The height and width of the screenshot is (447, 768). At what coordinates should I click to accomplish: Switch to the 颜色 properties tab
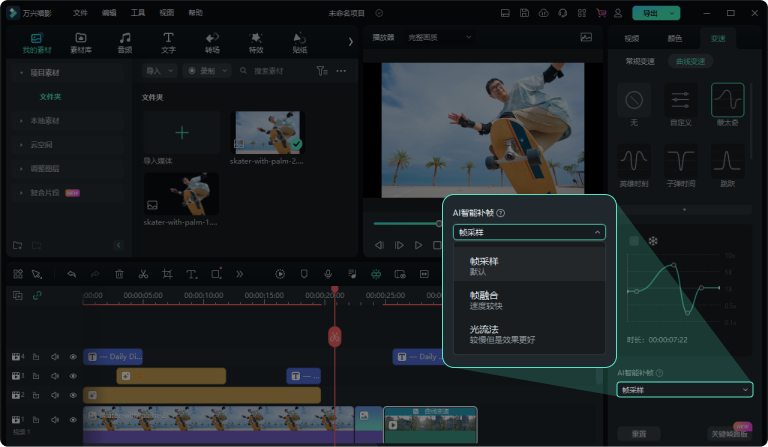point(674,38)
